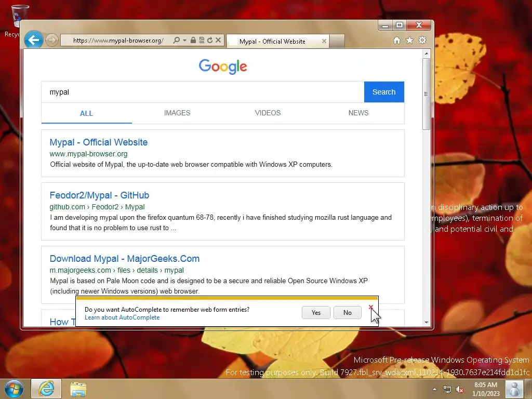
Task: Open the security lock report icon
Action: 193,41
